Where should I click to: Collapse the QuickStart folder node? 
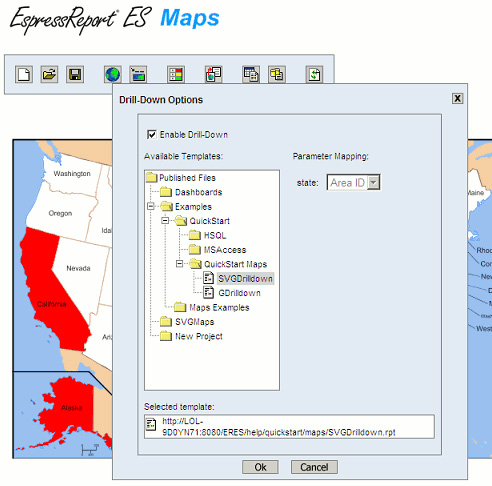165,221
